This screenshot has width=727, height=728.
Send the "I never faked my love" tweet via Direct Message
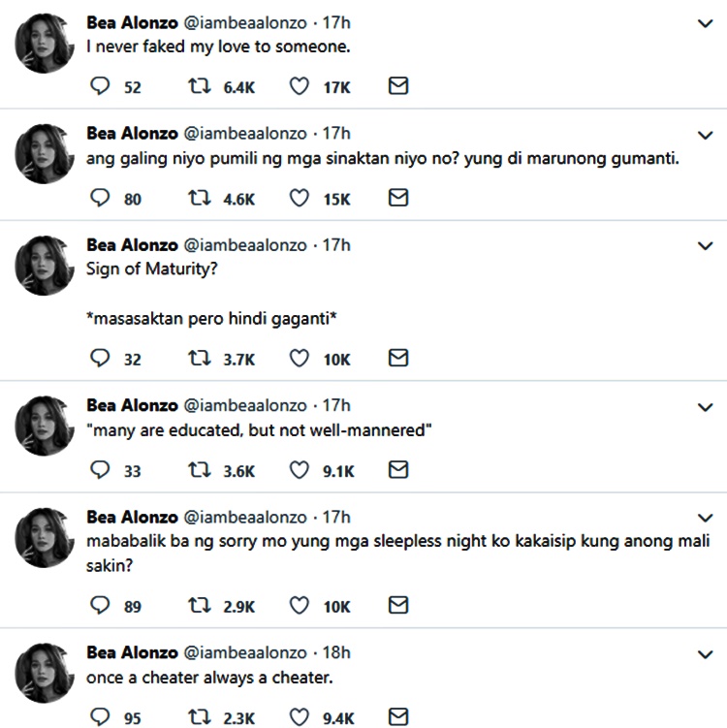pyautogui.click(x=397, y=87)
